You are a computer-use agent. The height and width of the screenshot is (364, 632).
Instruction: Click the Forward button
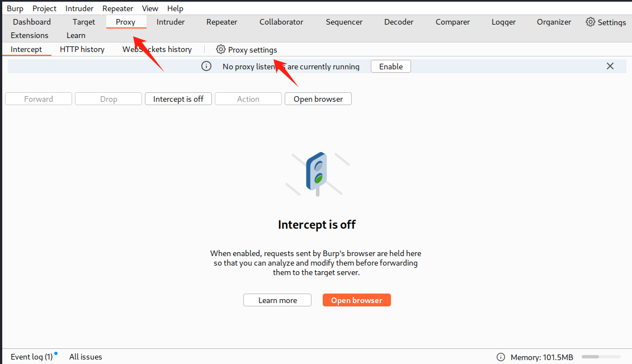[x=39, y=99]
